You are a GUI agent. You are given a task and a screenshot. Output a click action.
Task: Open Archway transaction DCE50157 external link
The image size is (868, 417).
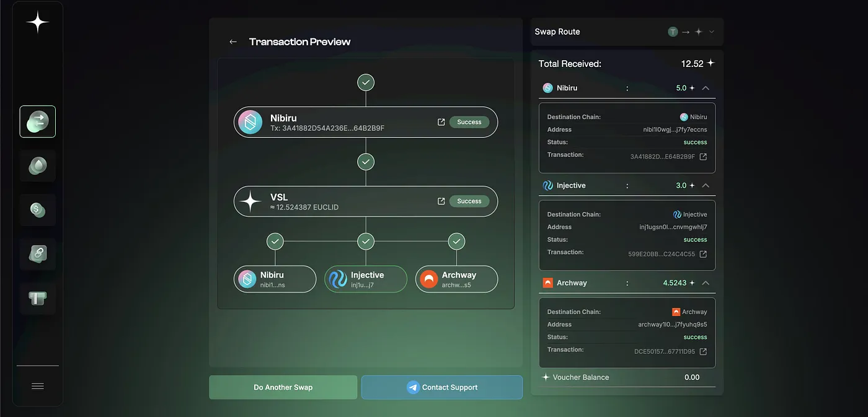703,350
